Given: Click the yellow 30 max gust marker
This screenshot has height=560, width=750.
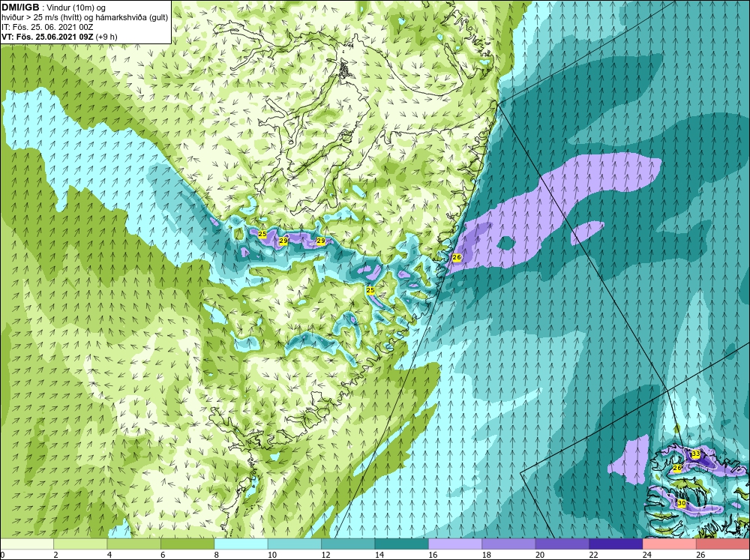Looking at the screenshot, I should click(x=682, y=503).
